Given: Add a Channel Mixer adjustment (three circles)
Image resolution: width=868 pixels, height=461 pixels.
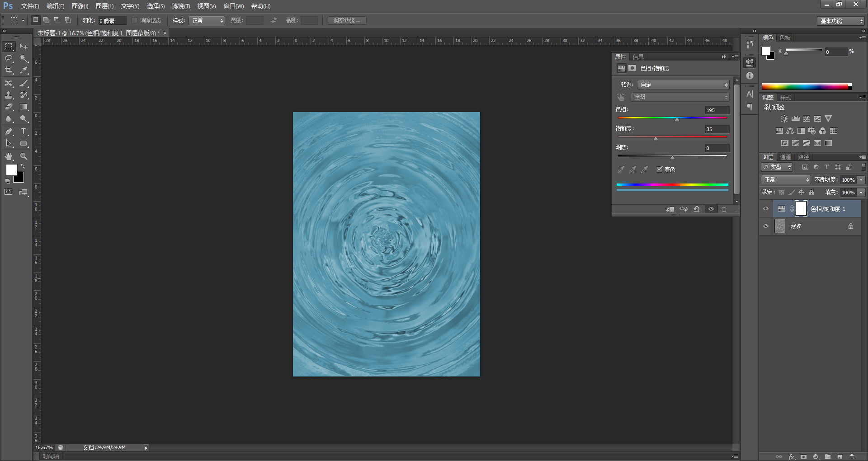Looking at the screenshot, I should [823, 131].
